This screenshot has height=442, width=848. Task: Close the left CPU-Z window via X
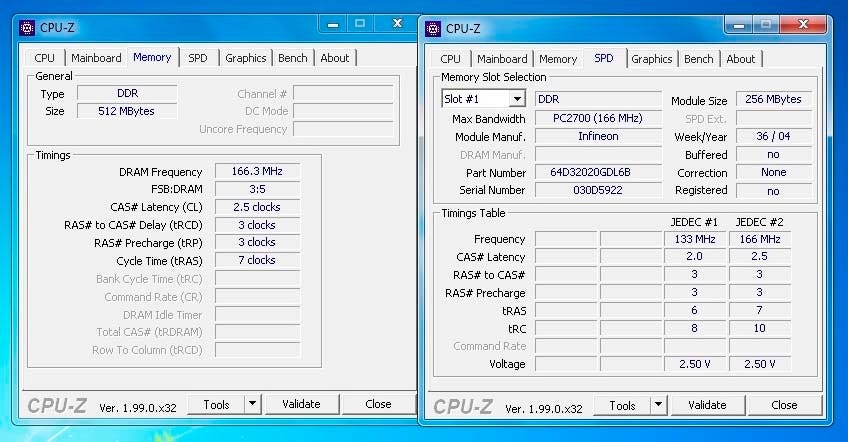pyautogui.click(x=398, y=24)
